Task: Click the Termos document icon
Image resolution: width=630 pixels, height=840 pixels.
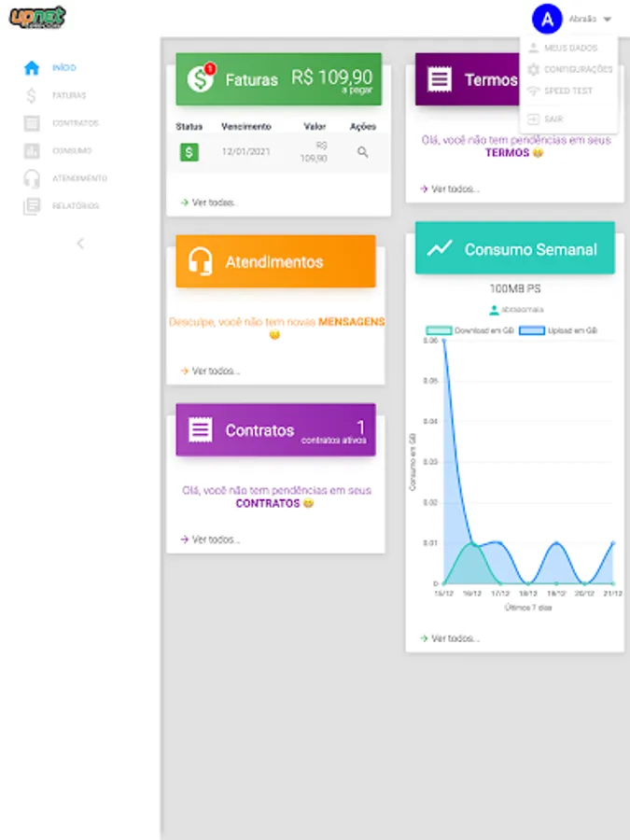Action: click(440, 79)
